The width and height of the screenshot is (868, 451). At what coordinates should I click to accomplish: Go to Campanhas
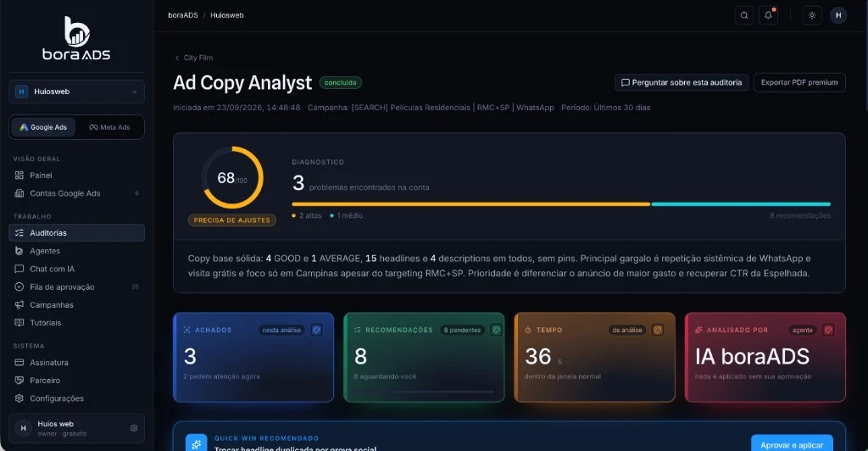[x=76, y=305]
